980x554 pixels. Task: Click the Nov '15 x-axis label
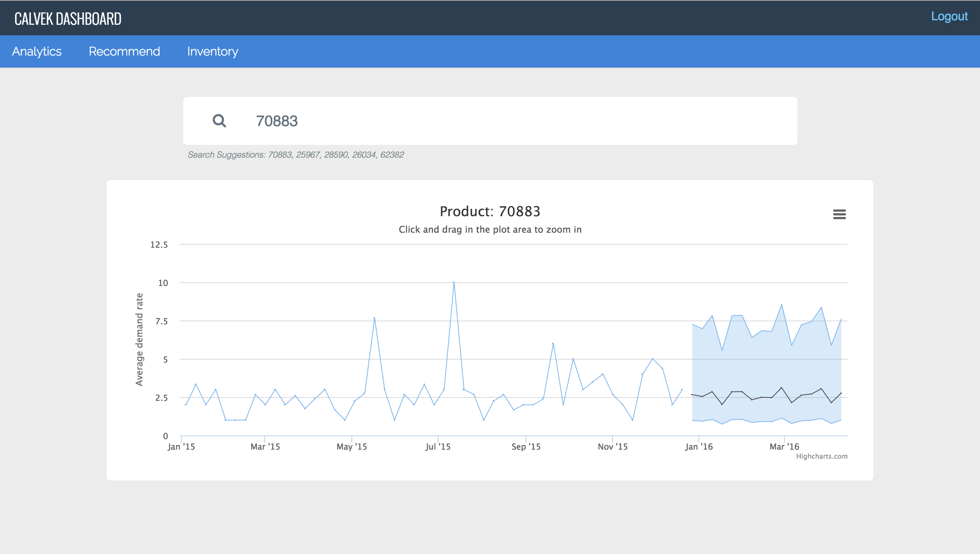tap(612, 447)
